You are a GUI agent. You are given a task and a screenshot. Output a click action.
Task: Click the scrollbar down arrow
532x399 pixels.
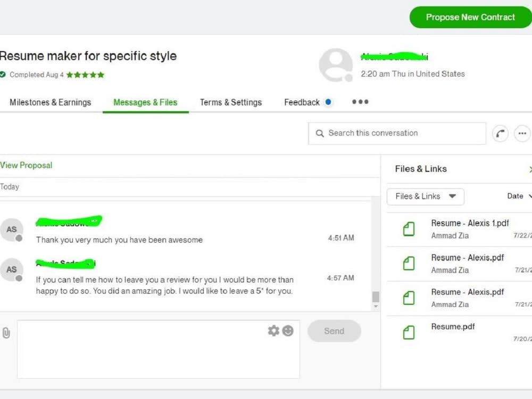tap(376, 306)
